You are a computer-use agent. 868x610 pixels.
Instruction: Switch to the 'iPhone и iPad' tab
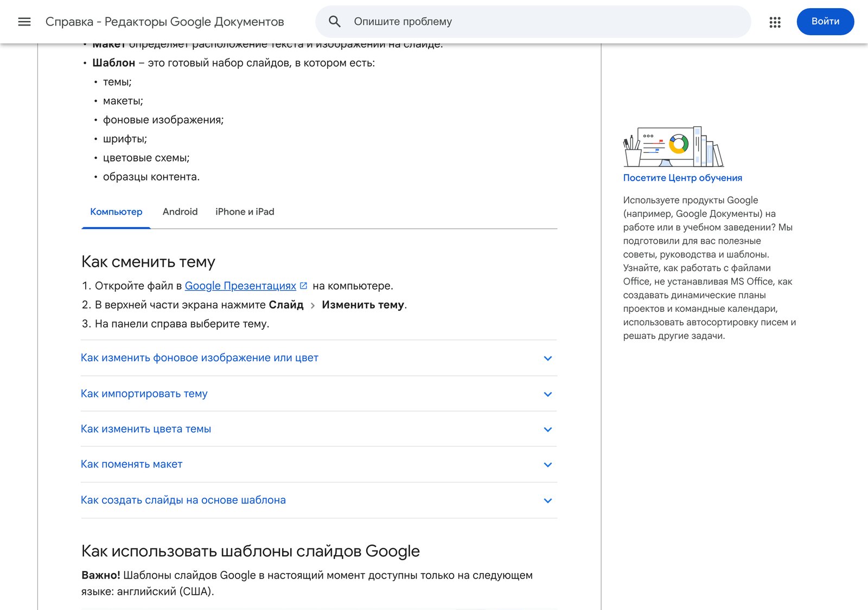coord(245,212)
